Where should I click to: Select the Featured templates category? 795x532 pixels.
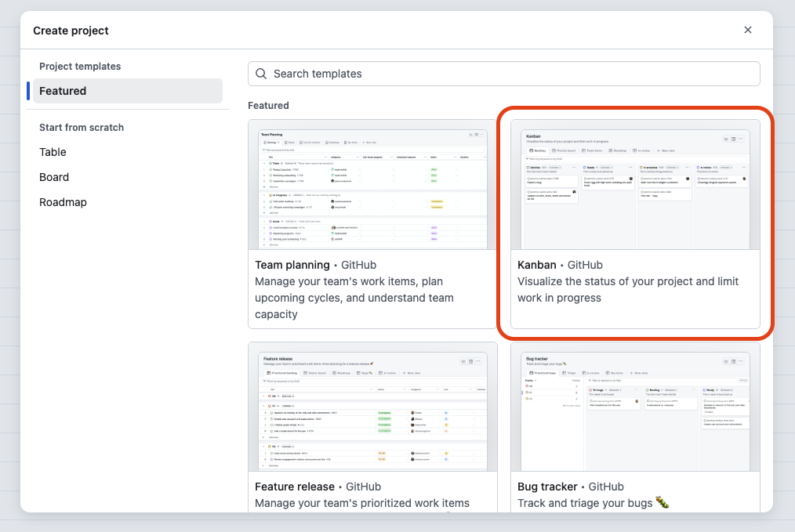click(x=127, y=91)
